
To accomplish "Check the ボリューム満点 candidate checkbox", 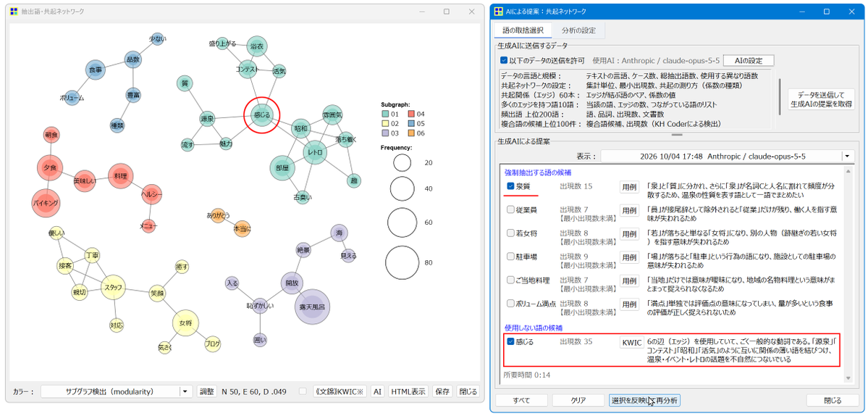I will tap(510, 304).
